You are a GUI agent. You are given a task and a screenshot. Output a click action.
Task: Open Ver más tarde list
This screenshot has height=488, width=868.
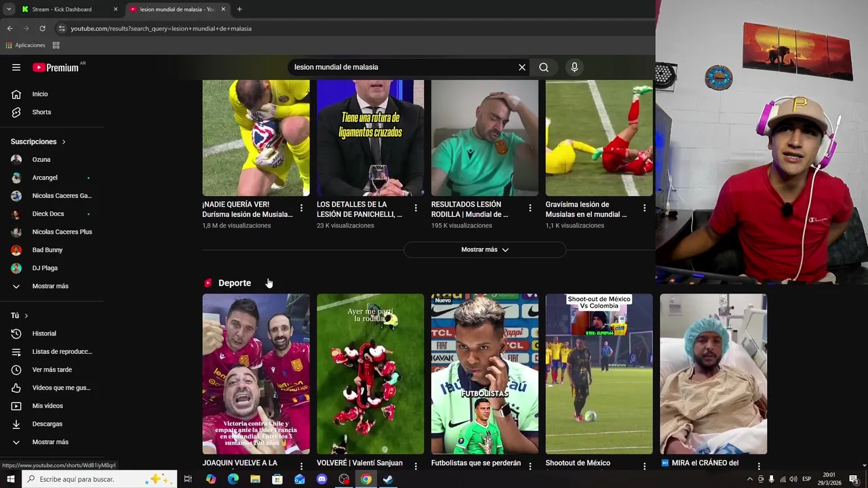tap(52, 369)
